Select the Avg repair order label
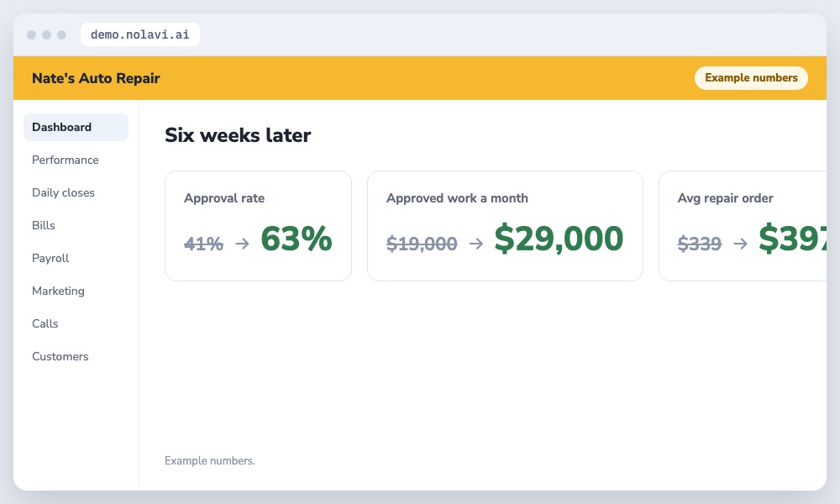Viewport: 840px width, 504px height. (725, 198)
